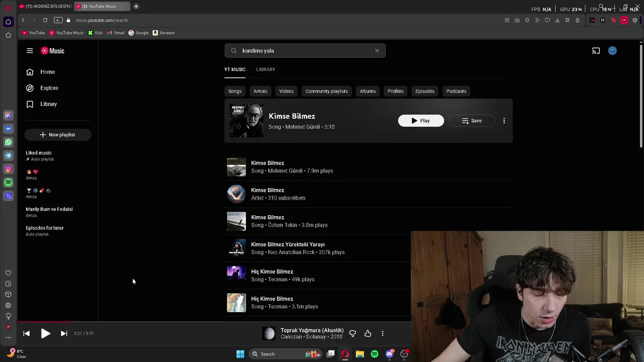Switch to the AKDENİZ BÖLGESİ YouTube tab
This screenshot has width=644, height=362.
pos(45,6)
